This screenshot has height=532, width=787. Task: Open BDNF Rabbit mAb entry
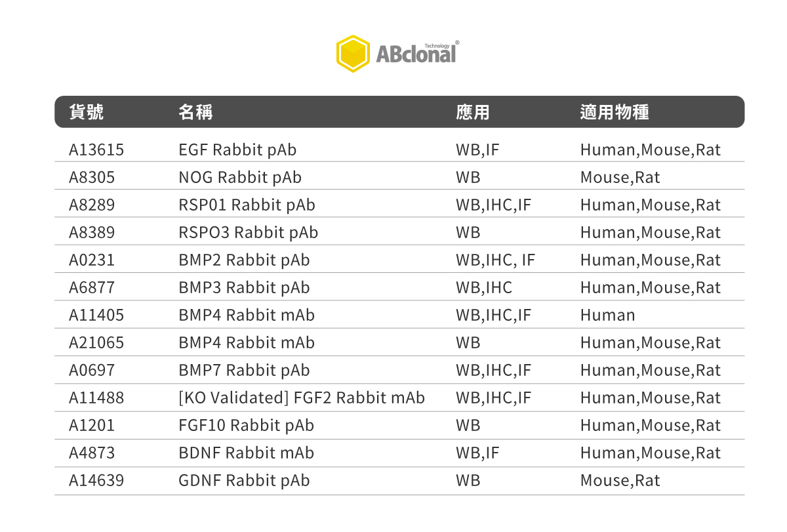click(x=246, y=453)
